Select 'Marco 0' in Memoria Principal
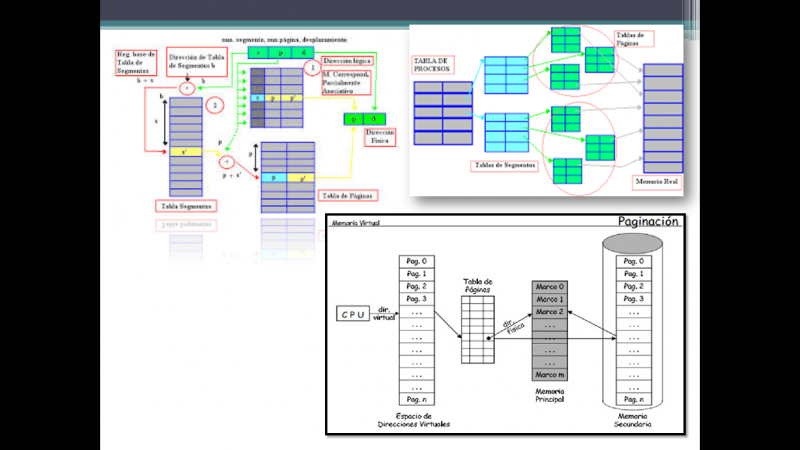Screen dimensions: 800x450 point(550,287)
